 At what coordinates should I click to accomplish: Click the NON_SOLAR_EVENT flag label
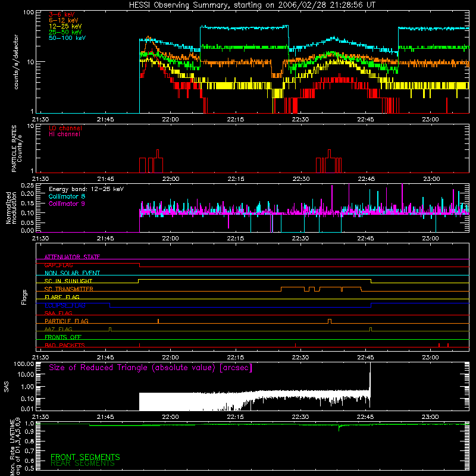(72, 273)
